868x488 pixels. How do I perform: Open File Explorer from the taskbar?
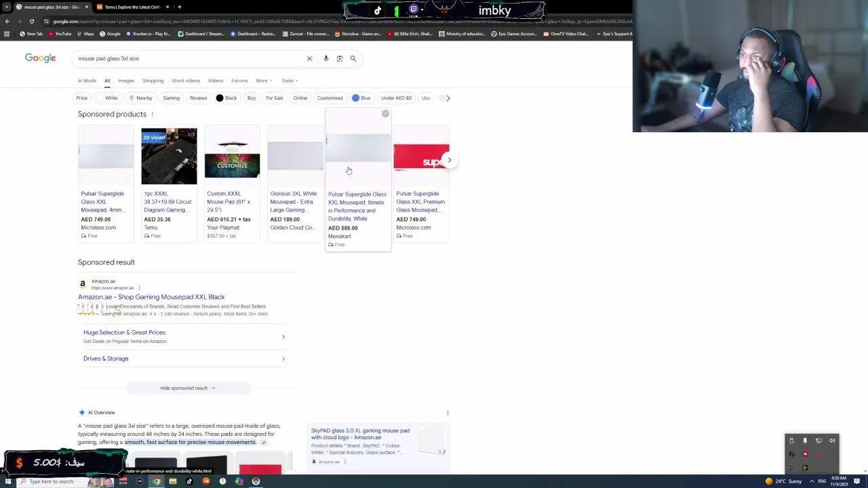coord(172,481)
